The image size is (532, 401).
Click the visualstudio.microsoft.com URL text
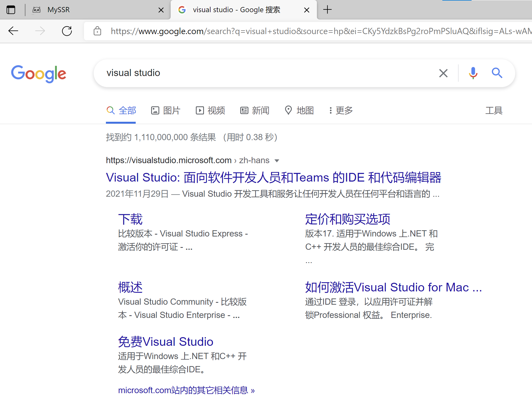pos(168,160)
